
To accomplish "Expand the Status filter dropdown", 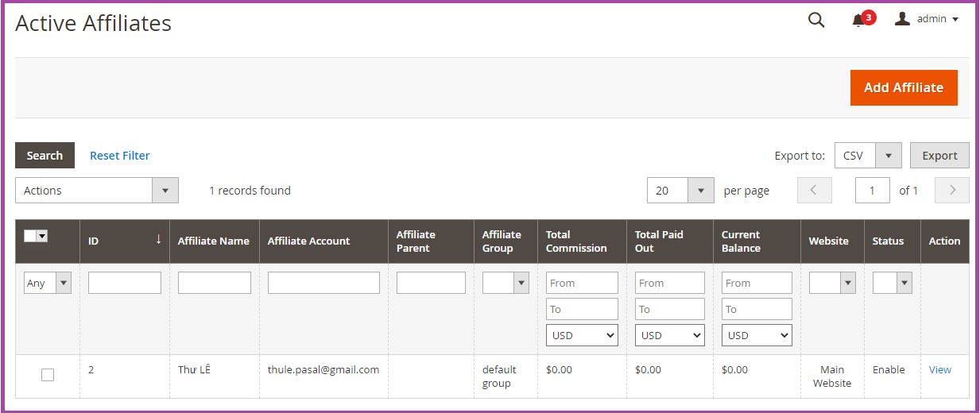I will point(892,283).
